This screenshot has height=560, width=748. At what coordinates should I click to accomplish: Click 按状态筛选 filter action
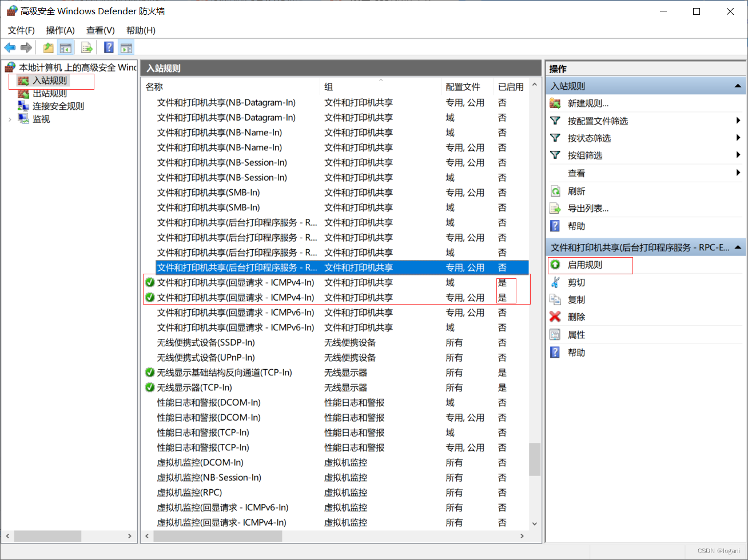tap(589, 138)
